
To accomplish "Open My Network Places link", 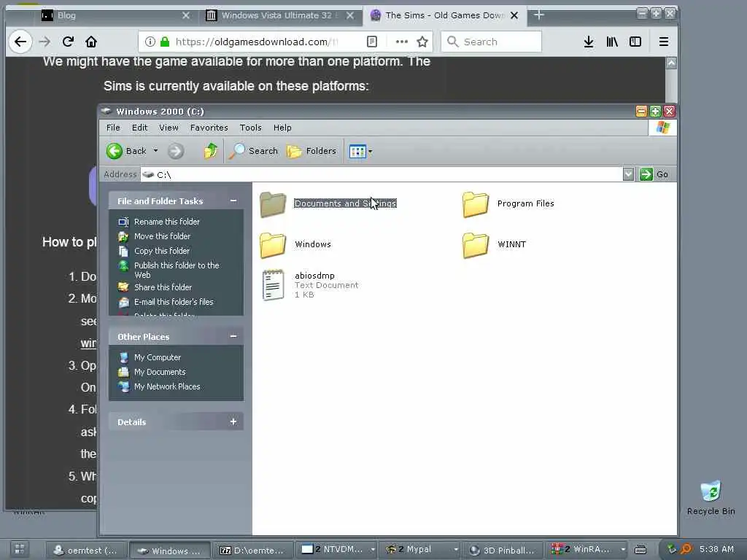I will coord(167,386).
